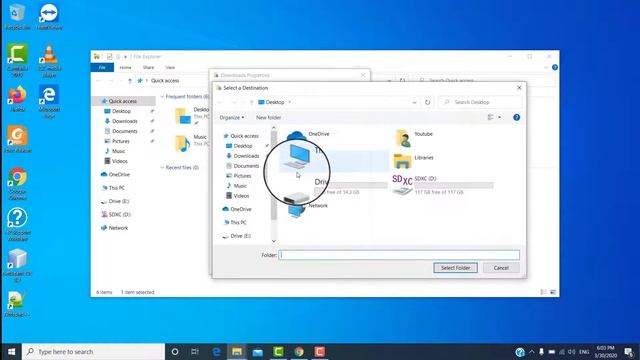Open the volume icon in the system tray
The width and height of the screenshot is (640, 360).
[x=572, y=351]
